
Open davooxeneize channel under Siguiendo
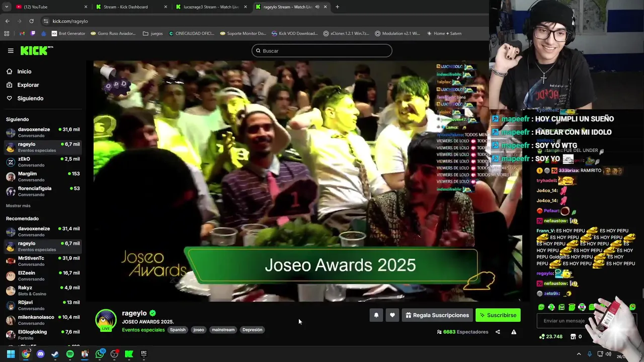click(43, 132)
